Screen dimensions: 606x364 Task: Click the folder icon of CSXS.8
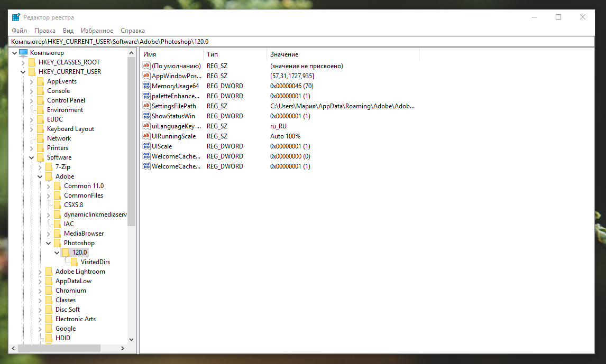point(58,205)
